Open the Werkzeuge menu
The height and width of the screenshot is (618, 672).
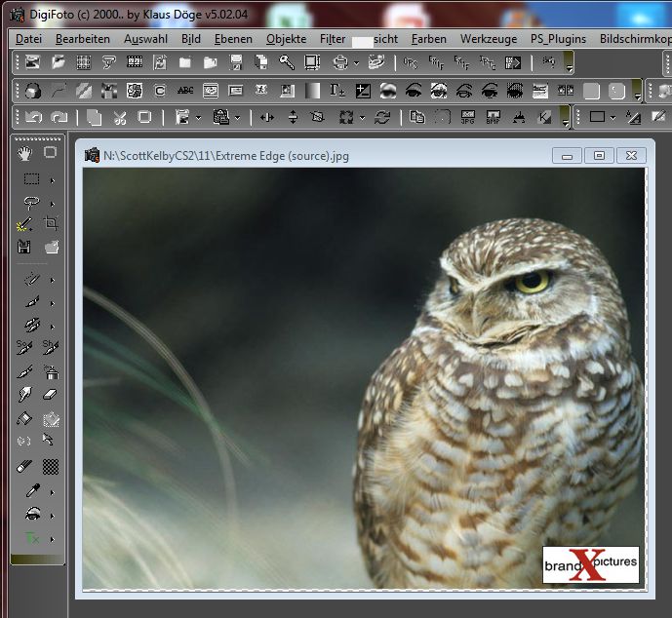point(488,39)
